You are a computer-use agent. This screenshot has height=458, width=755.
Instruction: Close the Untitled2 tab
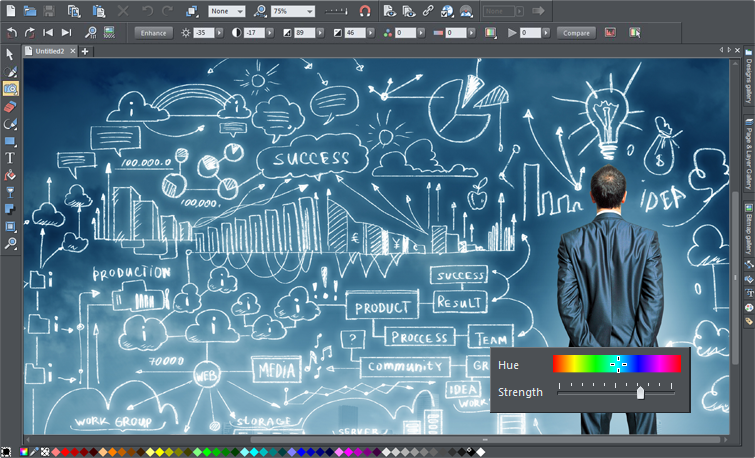pyautogui.click(x=73, y=51)
